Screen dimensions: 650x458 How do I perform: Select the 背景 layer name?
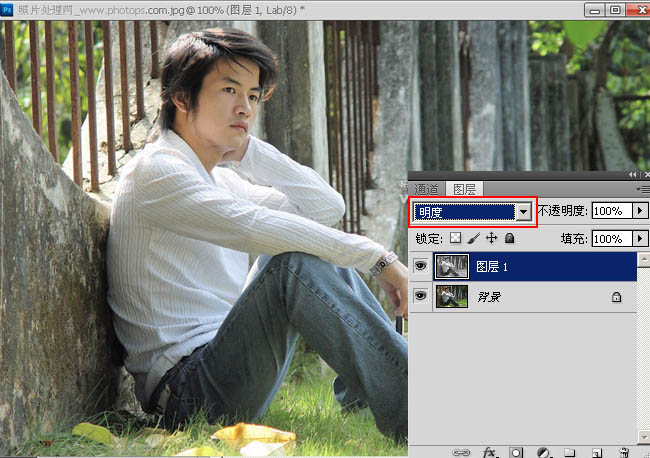tap(489, 297)
